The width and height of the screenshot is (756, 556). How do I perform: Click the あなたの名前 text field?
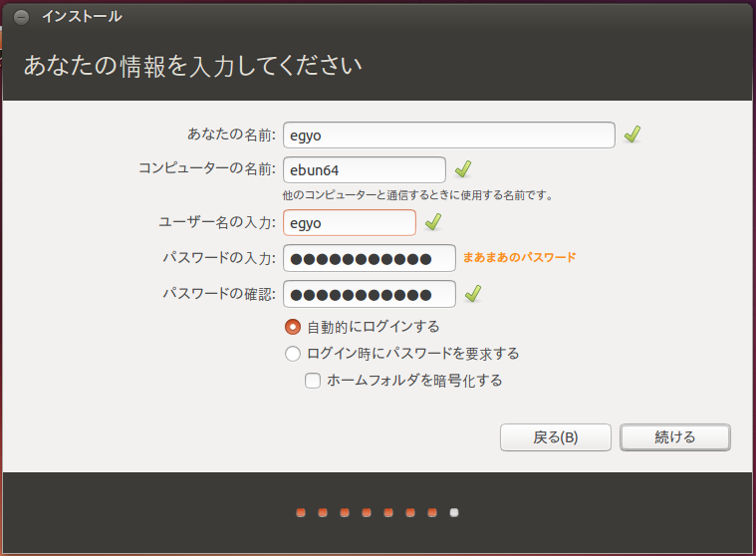[449, 136]
